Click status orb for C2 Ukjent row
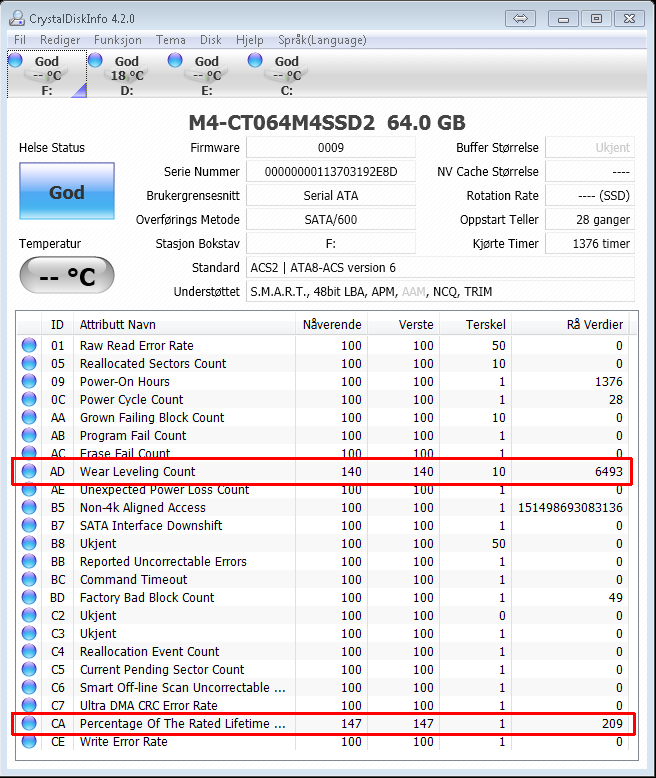 click(29, 615)
